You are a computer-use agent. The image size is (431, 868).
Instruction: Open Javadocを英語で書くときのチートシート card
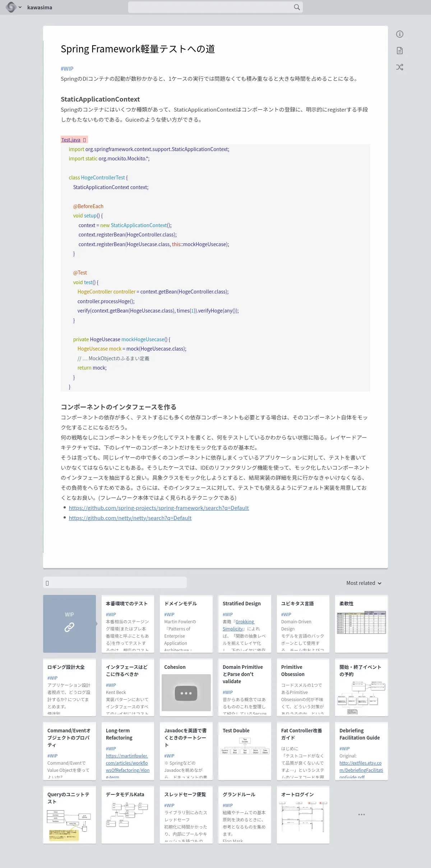(x=186, y=751)
